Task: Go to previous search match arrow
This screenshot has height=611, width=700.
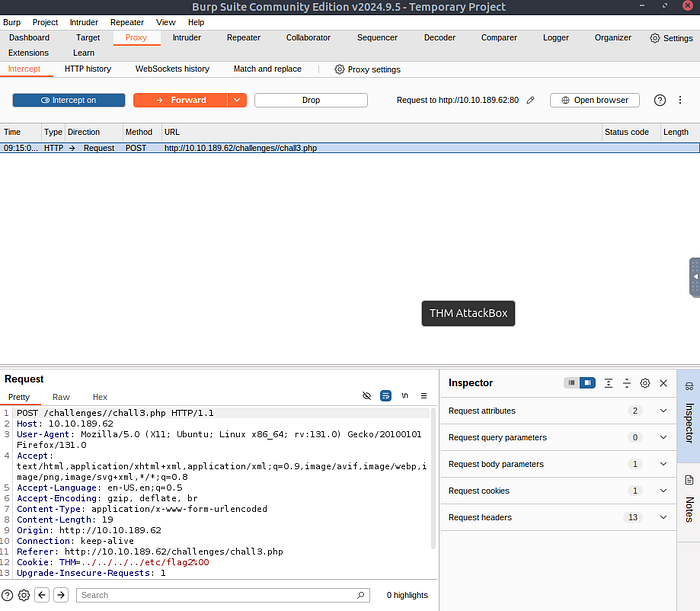Action: 42,595
